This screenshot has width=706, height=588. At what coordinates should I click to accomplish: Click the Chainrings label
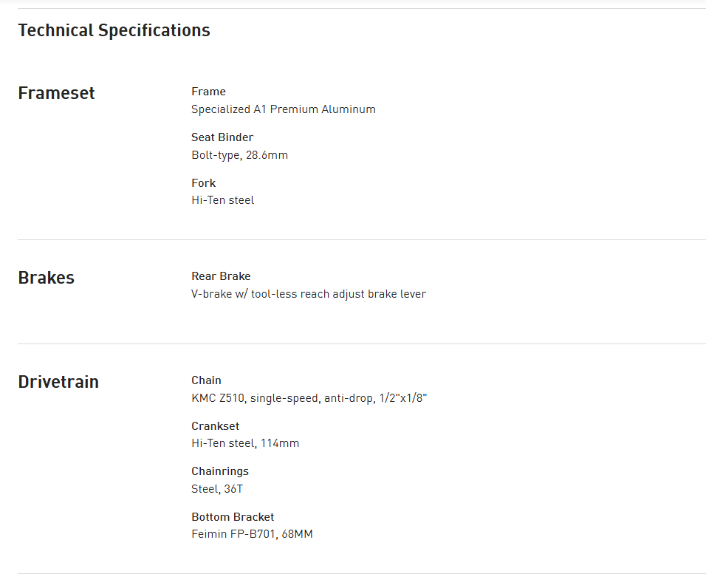pyautogui.click(x=219, y=471)
